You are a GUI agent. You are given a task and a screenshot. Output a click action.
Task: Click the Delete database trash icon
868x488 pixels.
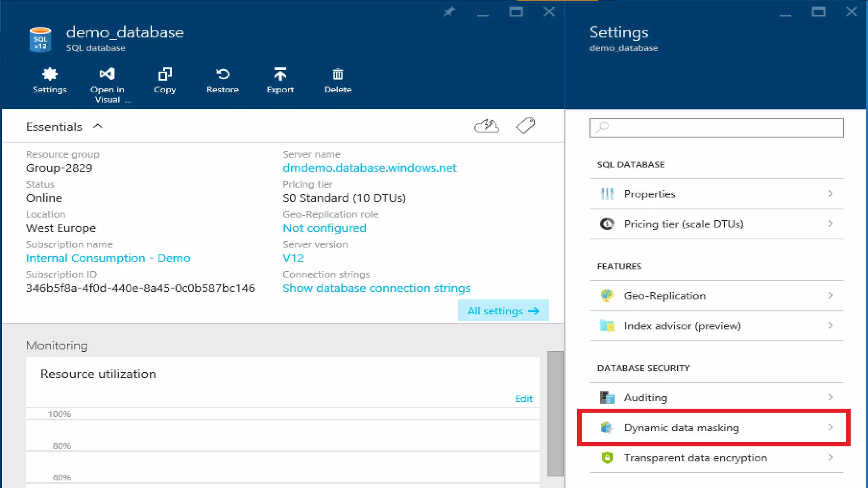[338, 75]
